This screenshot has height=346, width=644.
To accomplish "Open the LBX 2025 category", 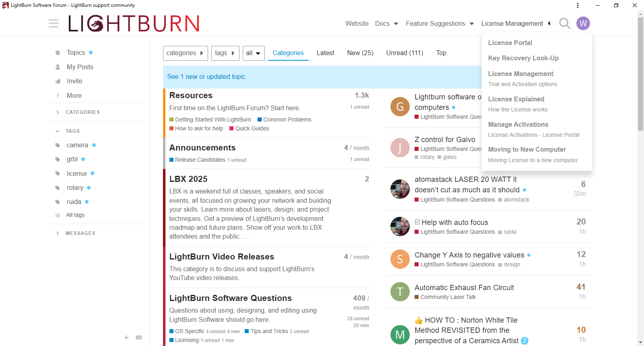I will (188, 179).
